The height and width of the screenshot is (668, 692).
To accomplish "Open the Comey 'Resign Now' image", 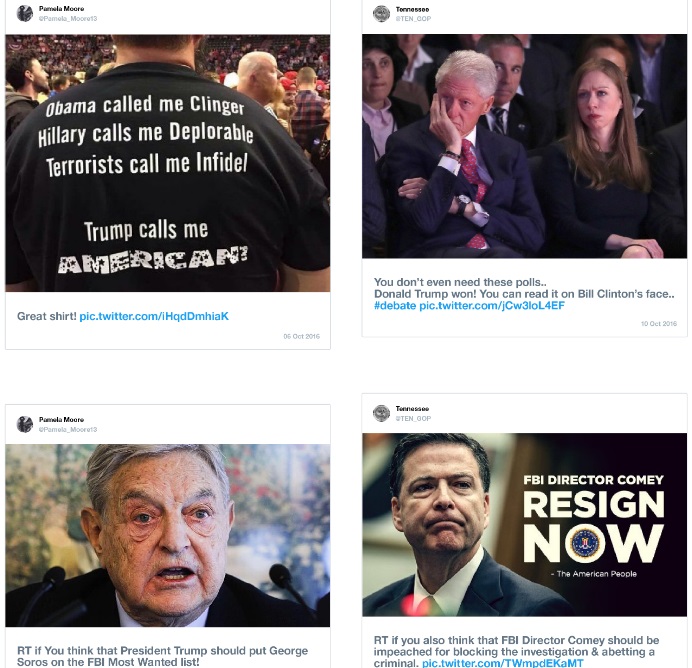I will point(524,525).
